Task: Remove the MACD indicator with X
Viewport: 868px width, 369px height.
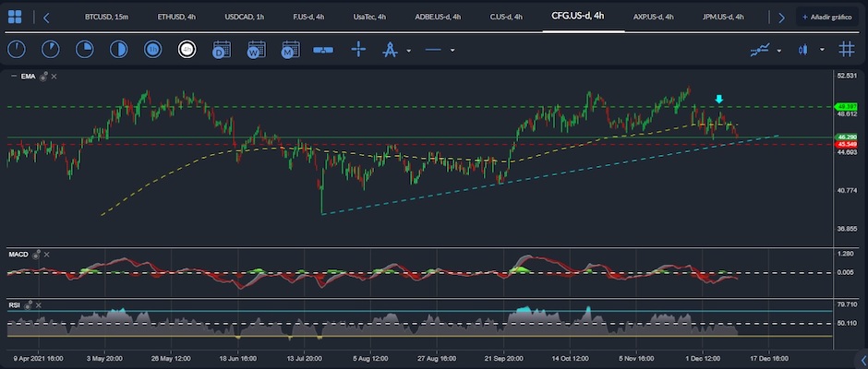Action: (x=46, y=255)
